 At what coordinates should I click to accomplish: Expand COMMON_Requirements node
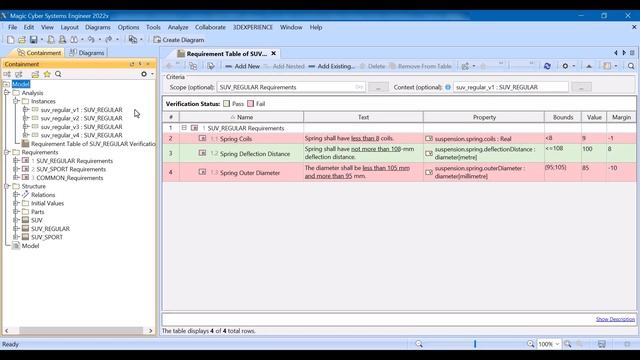pos(16,177)
